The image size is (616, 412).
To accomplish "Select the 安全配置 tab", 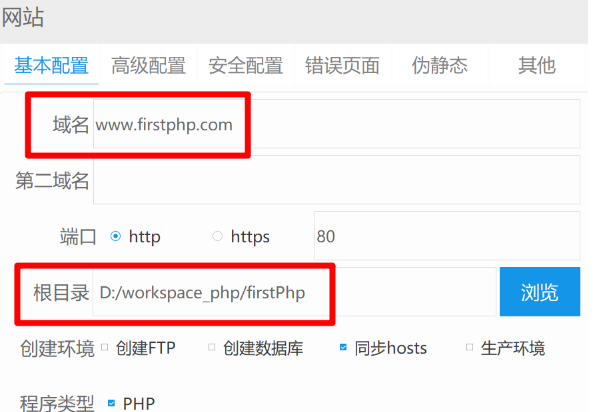I will point(245,66).
